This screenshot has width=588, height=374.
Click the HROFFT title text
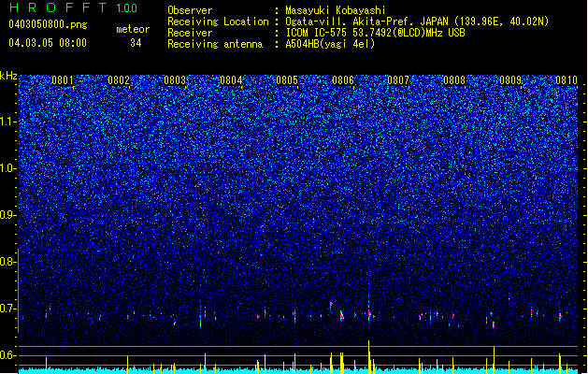point(59,7)
